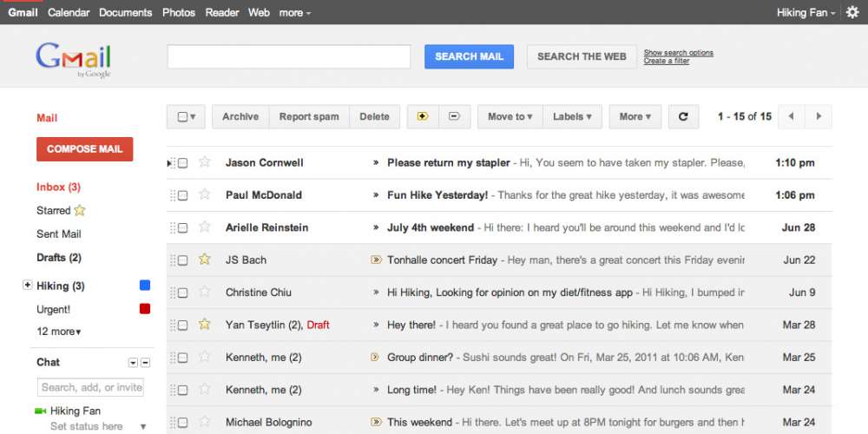
Task: Open Reader from the top bar
Action: 222,12
